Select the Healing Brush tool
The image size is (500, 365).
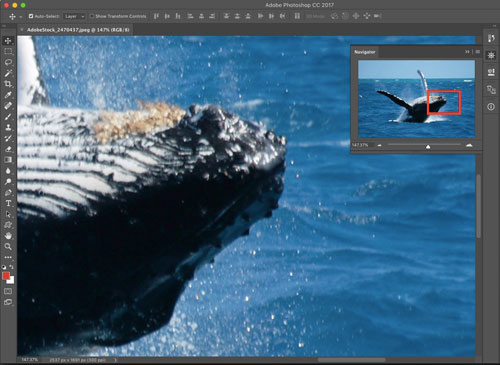pyautogui.click(x=8, y=106)
